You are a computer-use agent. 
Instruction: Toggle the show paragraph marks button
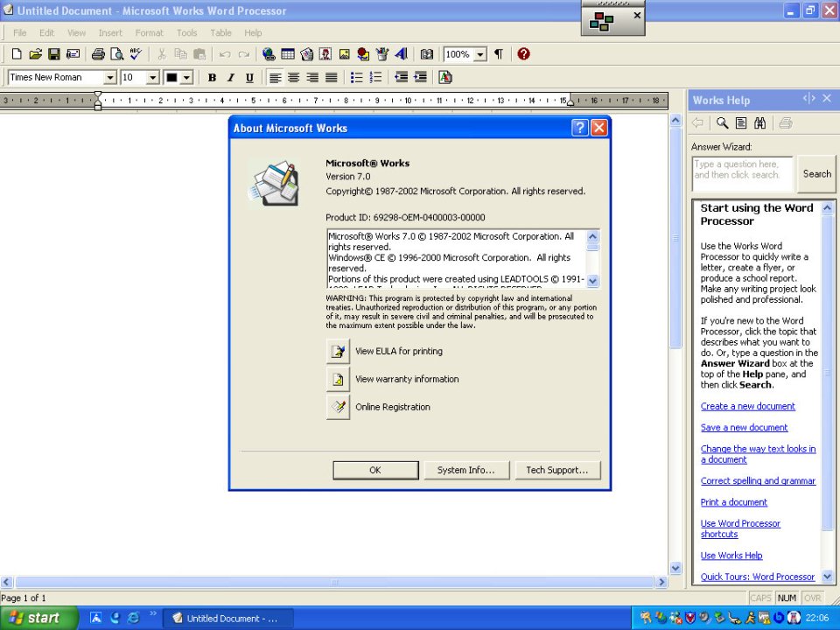pyautogui.click(x=499, y=54)
